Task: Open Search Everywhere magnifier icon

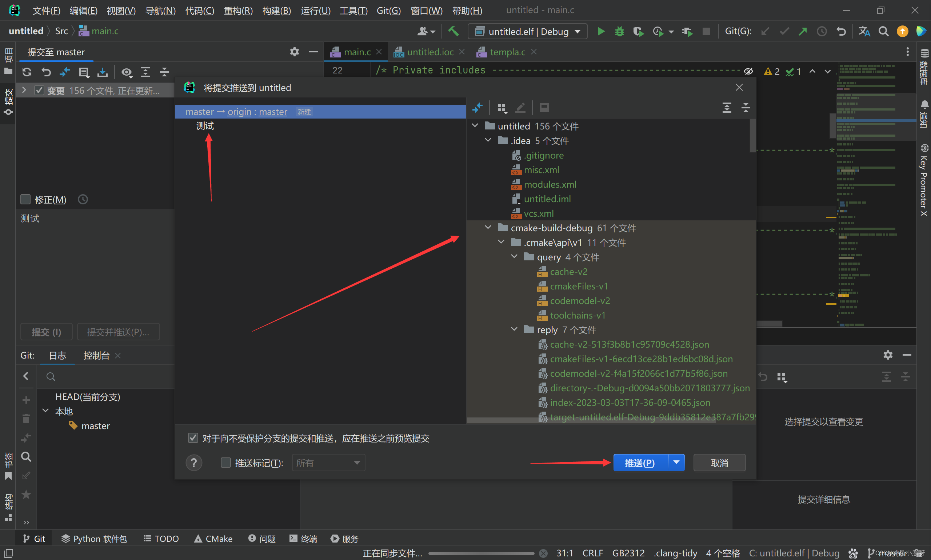Action: click(883, 31)
